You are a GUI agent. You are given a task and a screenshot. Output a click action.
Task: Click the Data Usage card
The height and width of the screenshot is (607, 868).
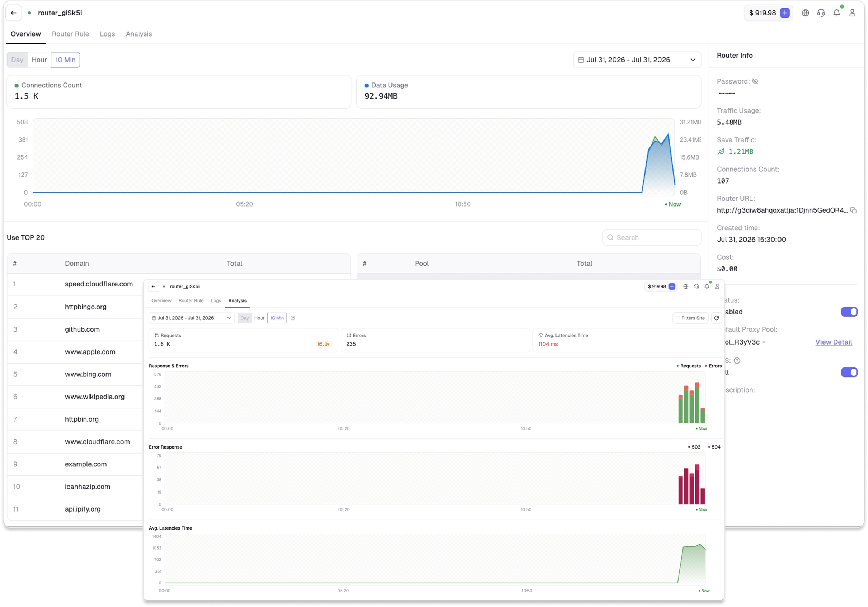pos(529,92)
